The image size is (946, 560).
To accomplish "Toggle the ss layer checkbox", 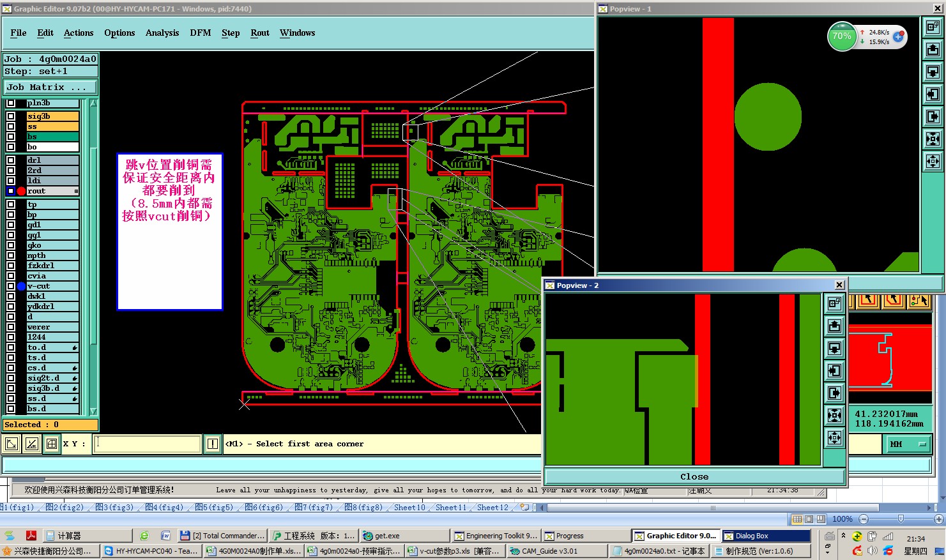I will [x=11, y=126].
